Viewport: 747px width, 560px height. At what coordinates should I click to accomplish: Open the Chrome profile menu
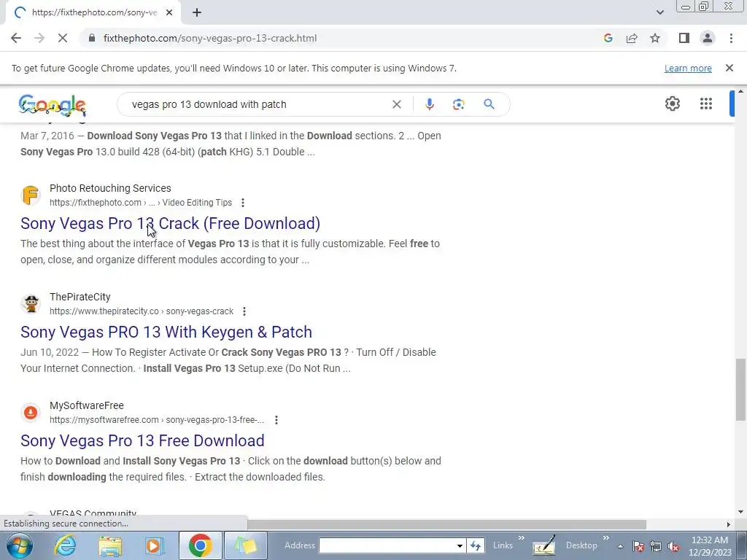(x=708, y=38)
